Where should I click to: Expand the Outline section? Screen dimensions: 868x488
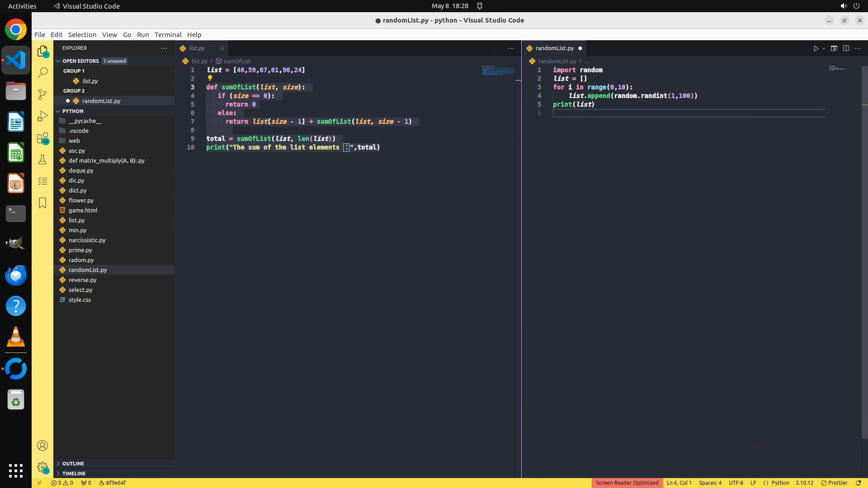coord(73,464)
